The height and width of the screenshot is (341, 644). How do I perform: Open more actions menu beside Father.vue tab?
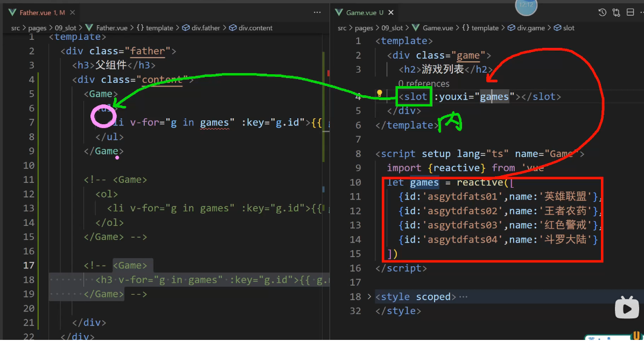tap(317, 12)
